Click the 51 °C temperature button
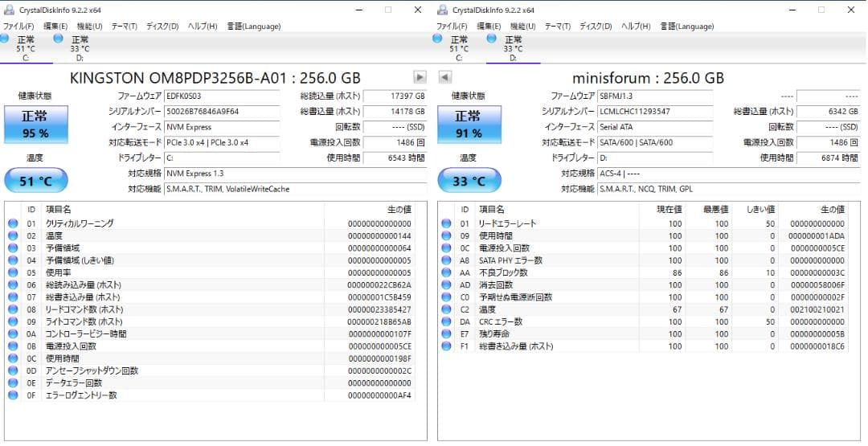The height and width of the screenshot is (446, 868). pos(36,180)
